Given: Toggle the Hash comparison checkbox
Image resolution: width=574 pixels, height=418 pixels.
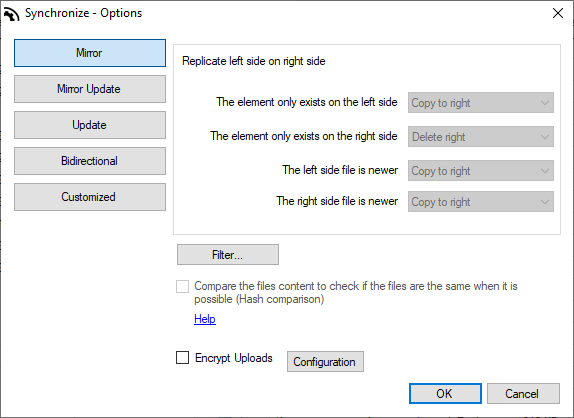Looking at the screenshot, I should 182,286.
